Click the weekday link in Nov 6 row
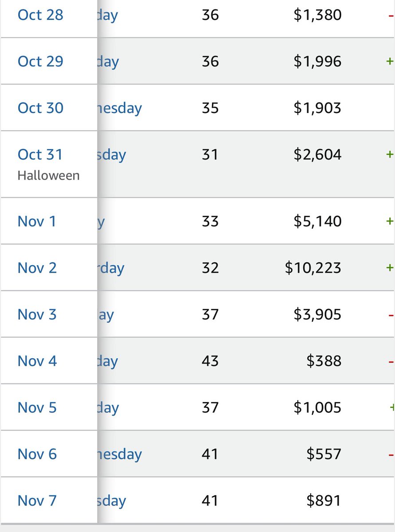The height and width of the screenshot is (532, 395). coord(119,454)
